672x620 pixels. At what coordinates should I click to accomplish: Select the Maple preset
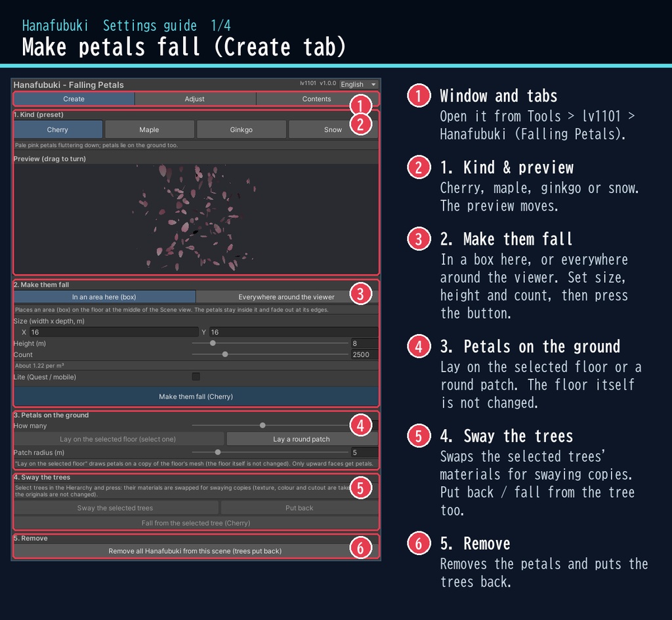[x=149, y=129]
